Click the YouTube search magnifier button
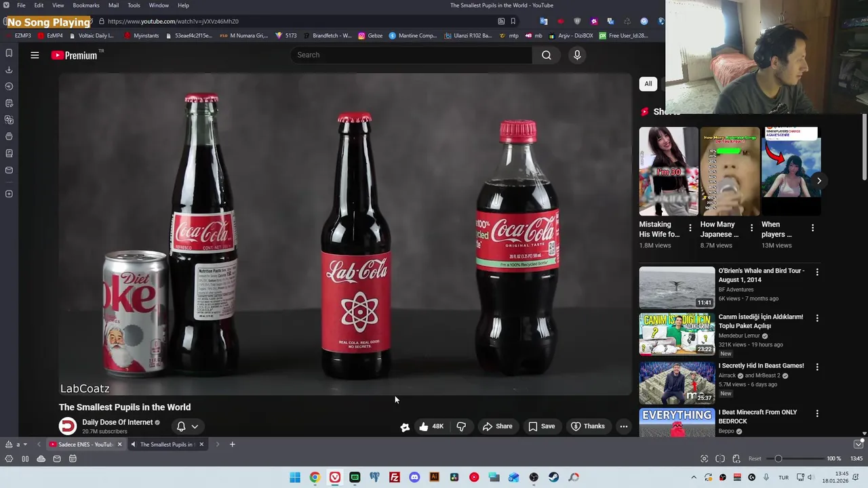868x488 pixels. [547, 55]
